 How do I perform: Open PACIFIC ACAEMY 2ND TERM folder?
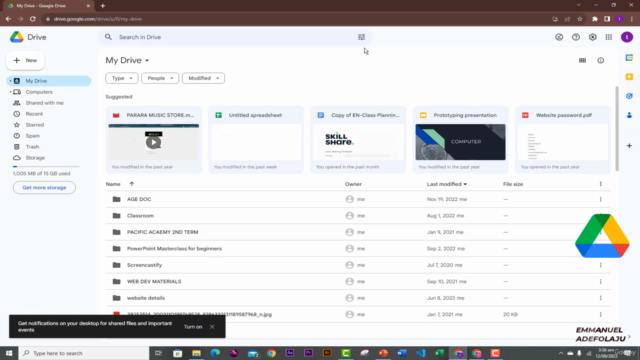pyautogui.click(x=358, y=232)
